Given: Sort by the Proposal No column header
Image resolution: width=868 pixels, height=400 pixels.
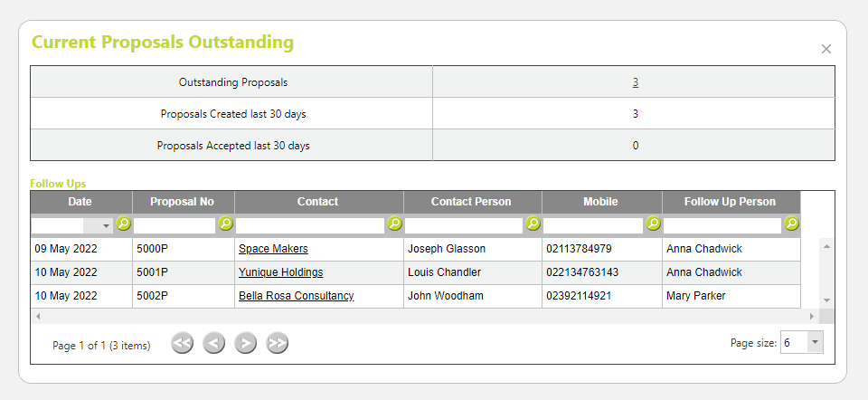Looking at the screenshot, I should coord(182,202).
